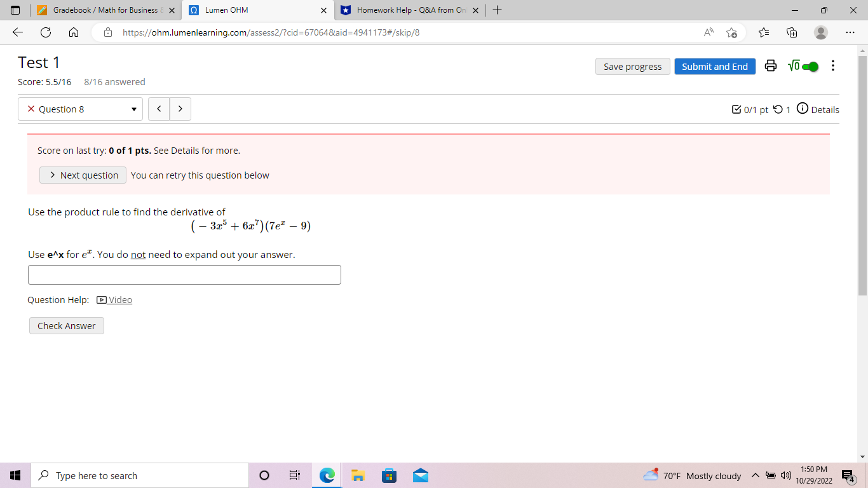Open the print dialog icon

771,65
